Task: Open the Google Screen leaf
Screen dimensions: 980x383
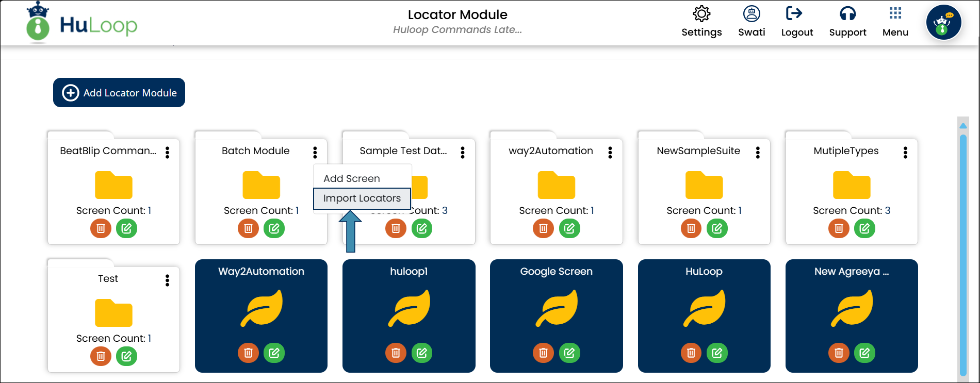Action: (x=557, y=308)
